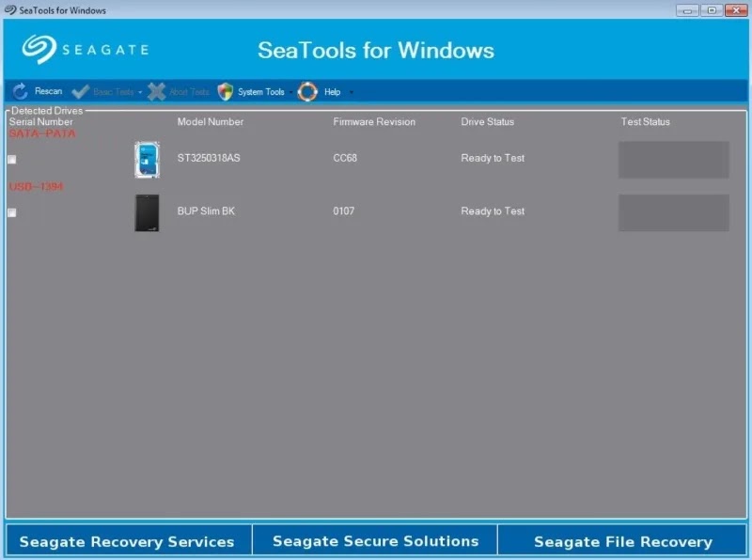Click the Firmware Revision column header

(x=374, y=122)
